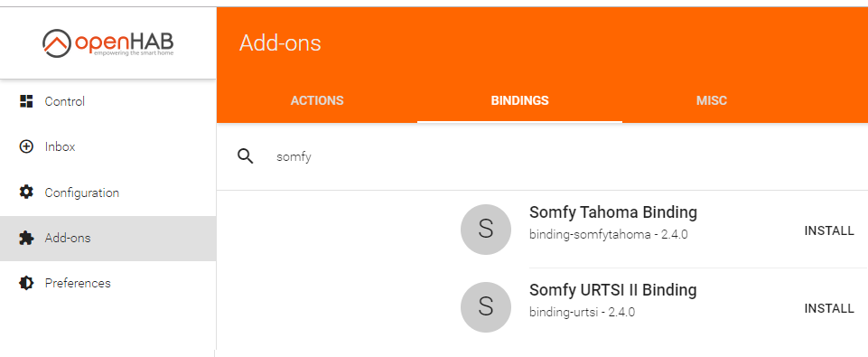Screen dimensions: 868x357
Task: Open the Configuration menu entry
Action: pos(108,193)
